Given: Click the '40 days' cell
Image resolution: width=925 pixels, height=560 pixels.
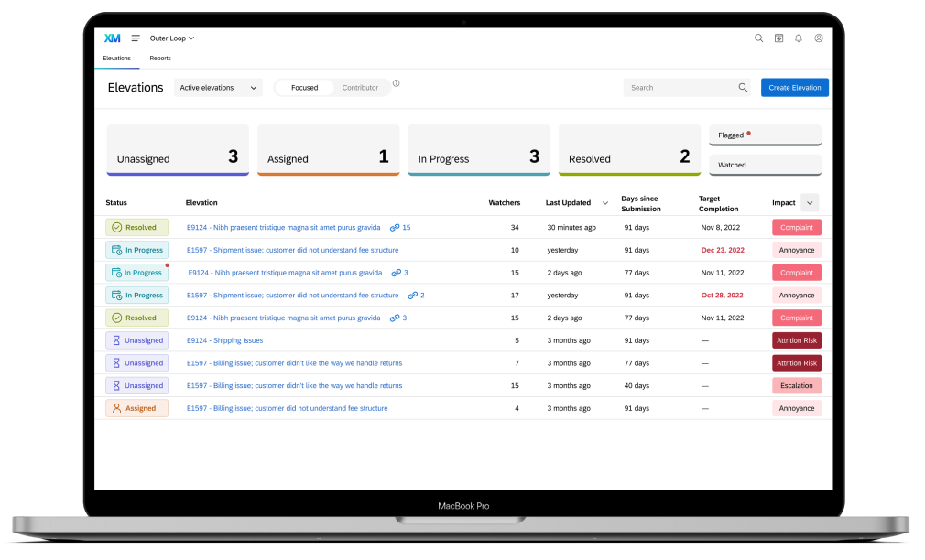Looking at the screenshot, I should coord(637,386).
